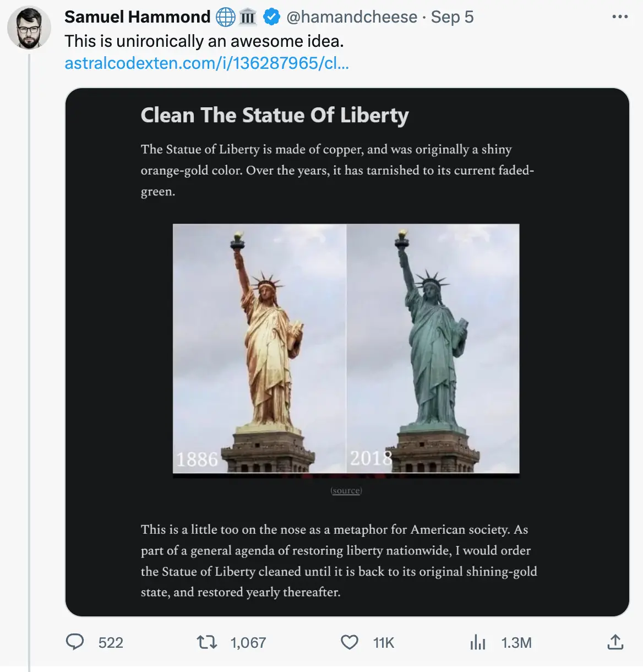Click the blue verified badge
This screenshot has width=643, height=672.
coord(271,17)
